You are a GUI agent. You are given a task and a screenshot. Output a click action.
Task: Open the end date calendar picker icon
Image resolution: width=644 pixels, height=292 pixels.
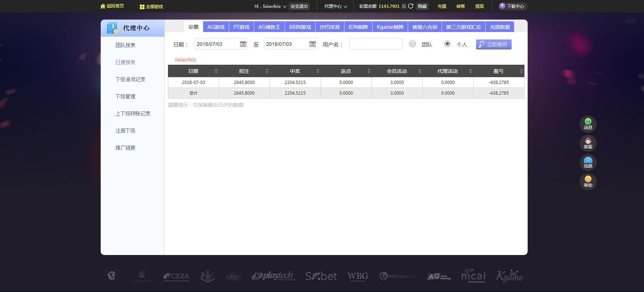click(x=312, y=44)
